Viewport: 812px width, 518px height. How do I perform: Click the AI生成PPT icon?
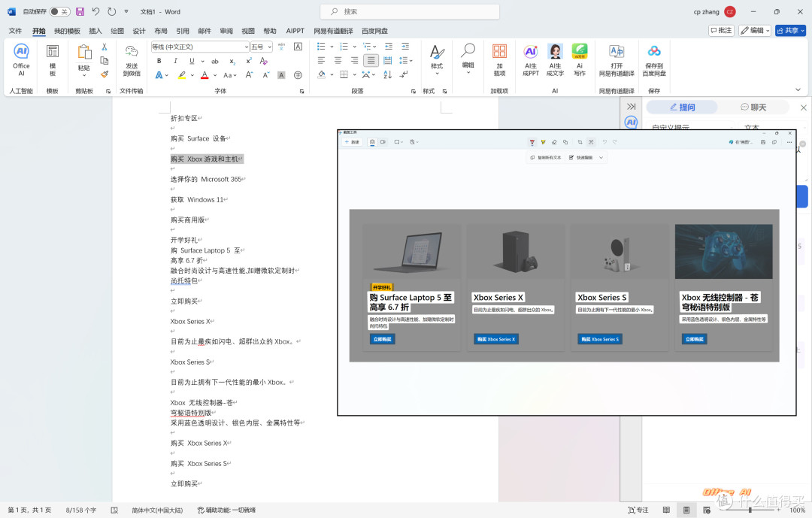[x=531, y=59]
